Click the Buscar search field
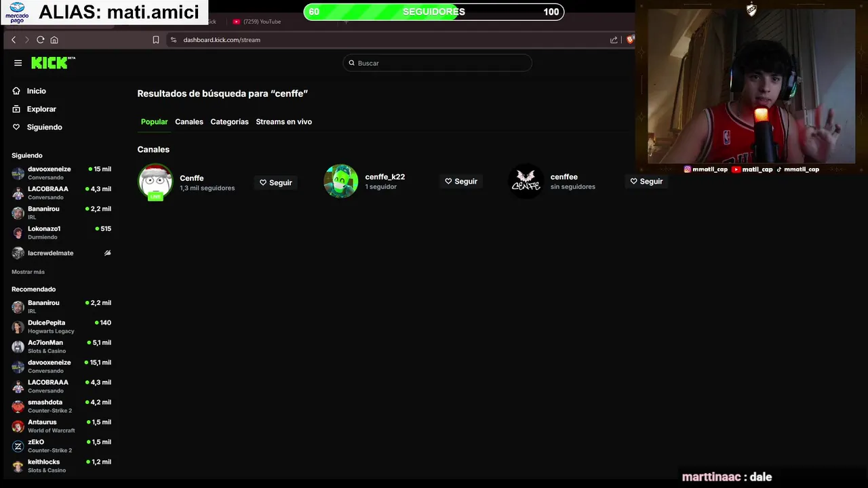The image size is (868, 488). [437, 63]
